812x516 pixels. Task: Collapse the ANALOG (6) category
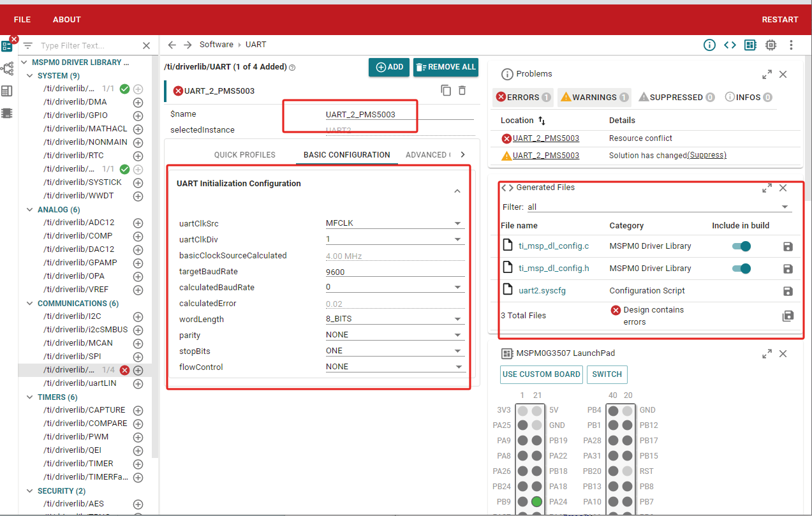coord(30,210)
